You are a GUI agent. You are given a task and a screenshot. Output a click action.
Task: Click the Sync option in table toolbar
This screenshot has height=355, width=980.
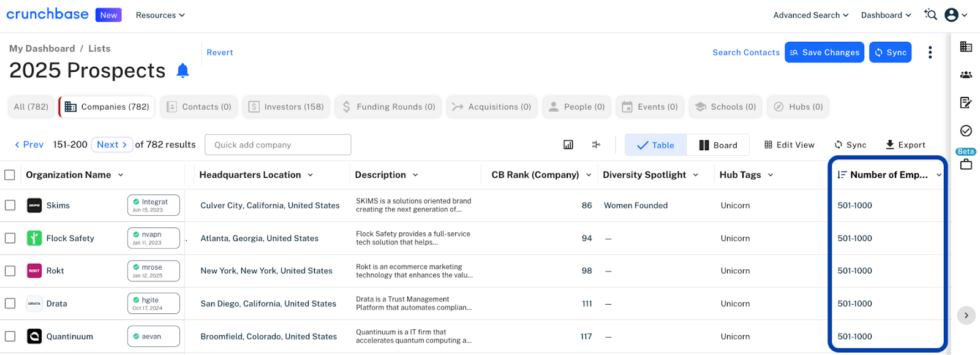850,145
